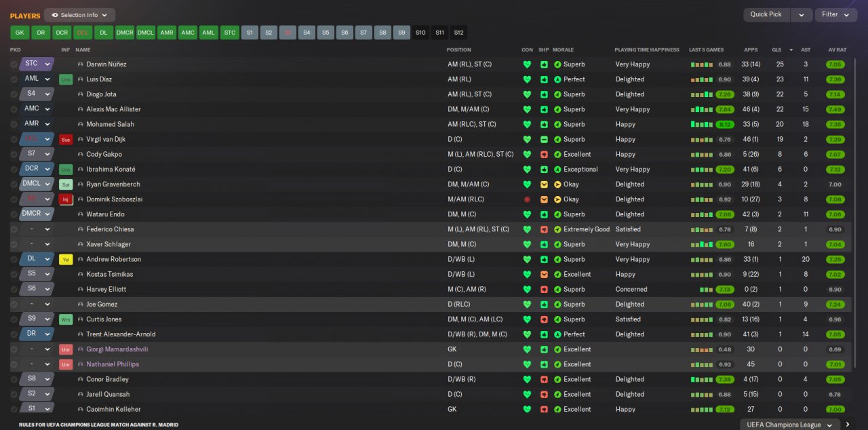Viewport: 868px width, 430px height.
Task: Select the S1 substitute tab
Action: pyautogui.click(x=250, y=33)
